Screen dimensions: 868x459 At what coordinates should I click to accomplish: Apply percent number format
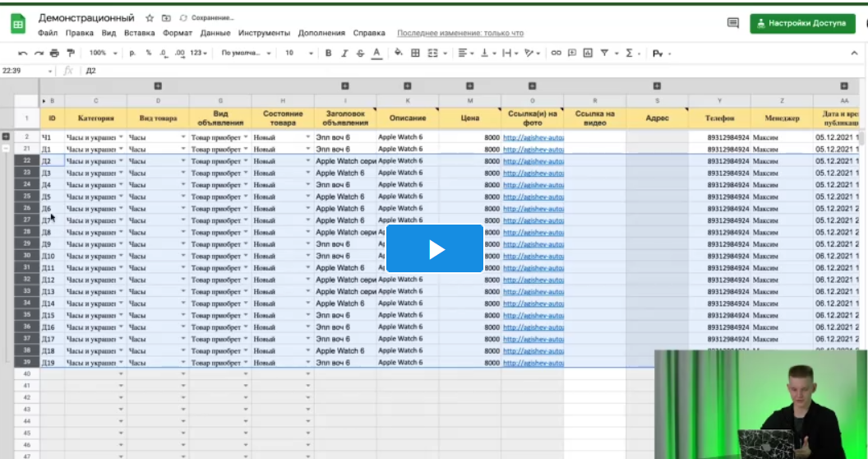pyautogui.click(x=148, y=53)
